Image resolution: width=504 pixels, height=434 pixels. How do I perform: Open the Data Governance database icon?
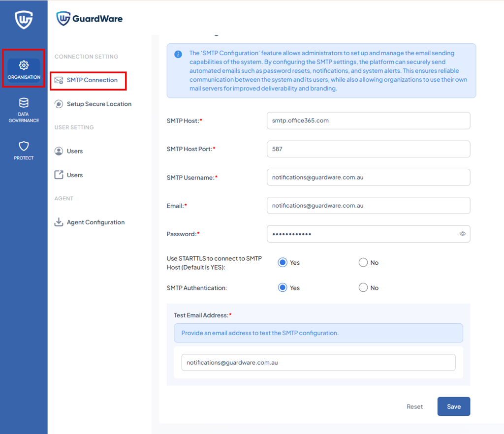(24, 103)
